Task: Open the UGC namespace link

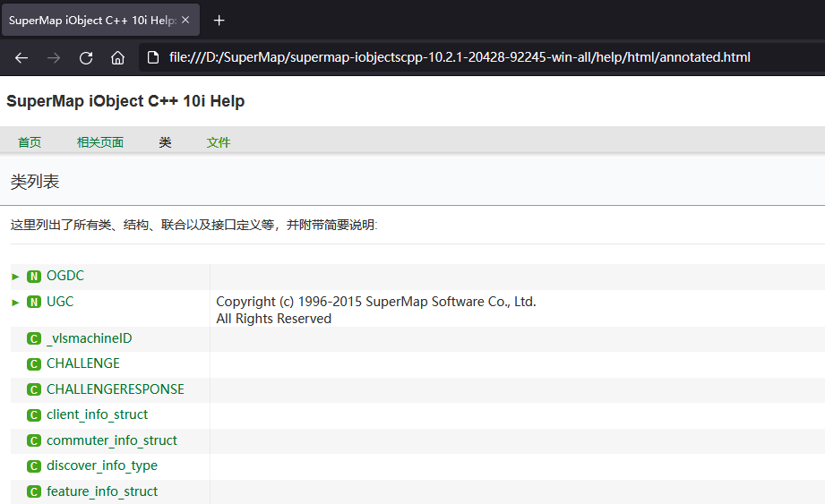Action: tap(60, 302)
